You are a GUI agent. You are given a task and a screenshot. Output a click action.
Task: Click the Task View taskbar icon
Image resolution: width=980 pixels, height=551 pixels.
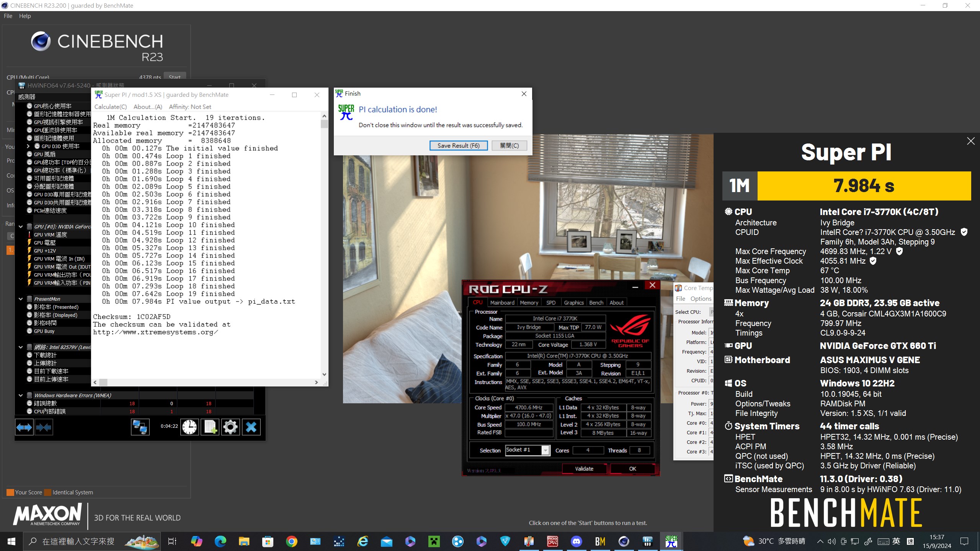tap(172, 541)
